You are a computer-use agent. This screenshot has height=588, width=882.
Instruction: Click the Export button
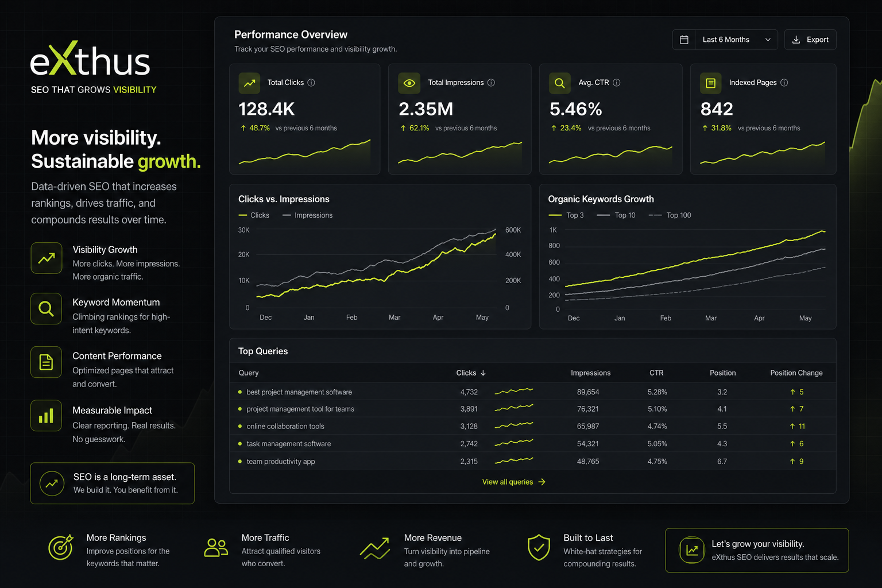click(810, 40)
